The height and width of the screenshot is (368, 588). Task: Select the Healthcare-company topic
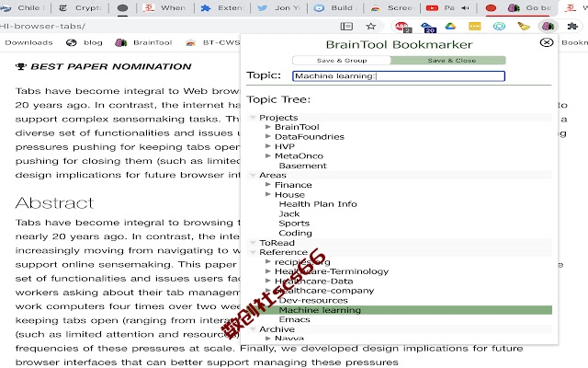[x=324, y=291]
